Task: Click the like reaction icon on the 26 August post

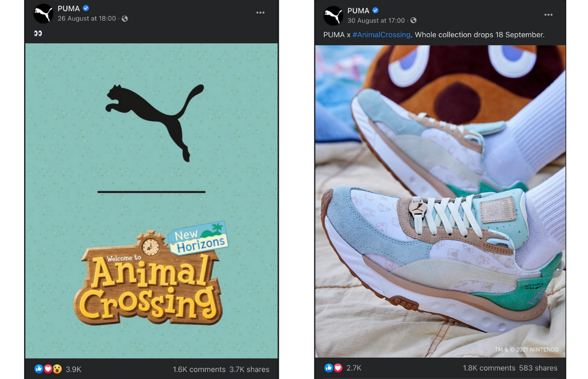Action: (39, 369)
